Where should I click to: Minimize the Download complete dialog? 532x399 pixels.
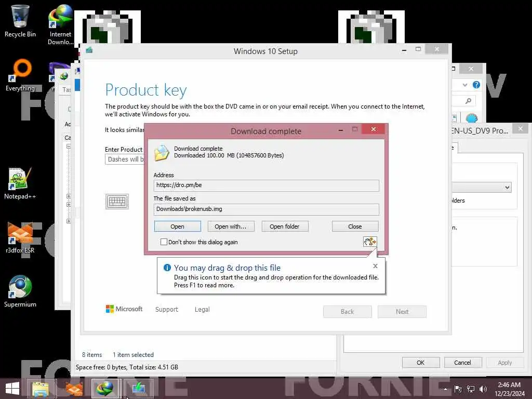pos(341,130)
